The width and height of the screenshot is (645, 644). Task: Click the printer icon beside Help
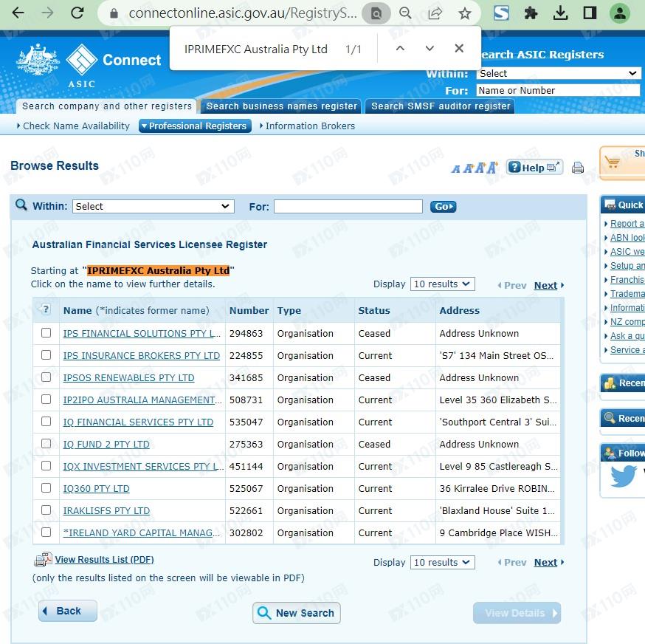578,168
